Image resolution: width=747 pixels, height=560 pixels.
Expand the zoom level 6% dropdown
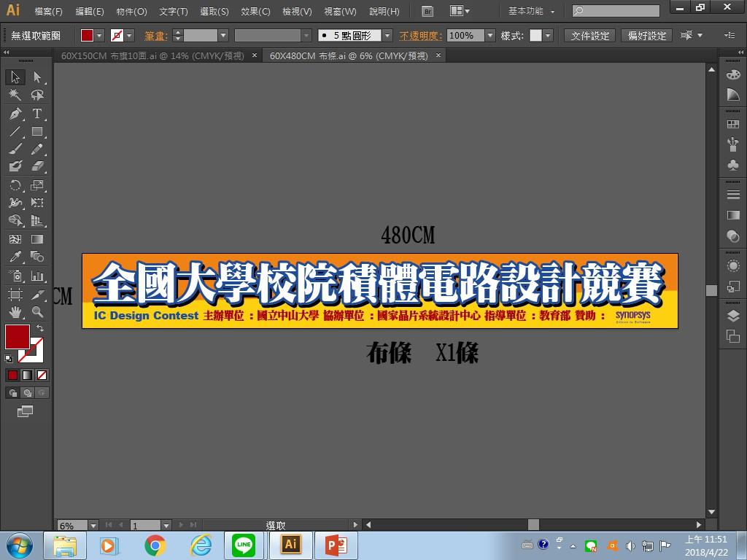point(93,525)
